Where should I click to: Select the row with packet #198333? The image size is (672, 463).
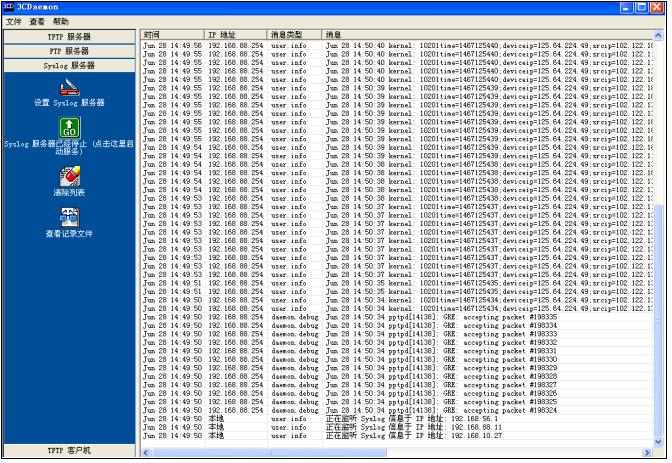[397, 334]
